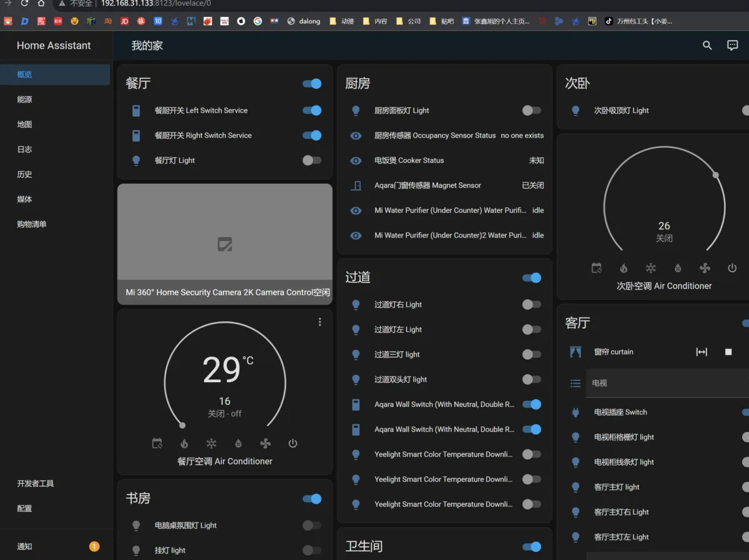Screen dimensions: 749x560
Task: Open 历史 in the sidebar
Action: point(24,174)
